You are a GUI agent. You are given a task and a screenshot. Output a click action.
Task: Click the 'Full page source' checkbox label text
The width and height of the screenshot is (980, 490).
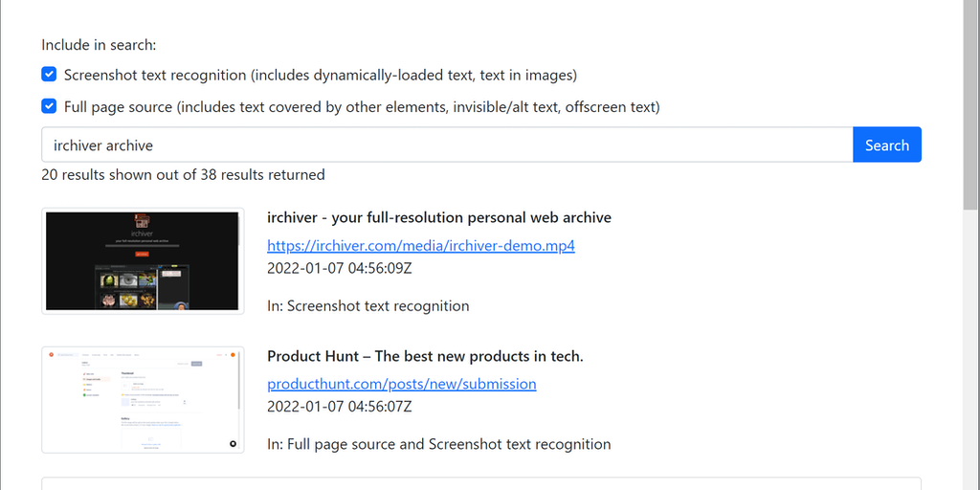361,106
